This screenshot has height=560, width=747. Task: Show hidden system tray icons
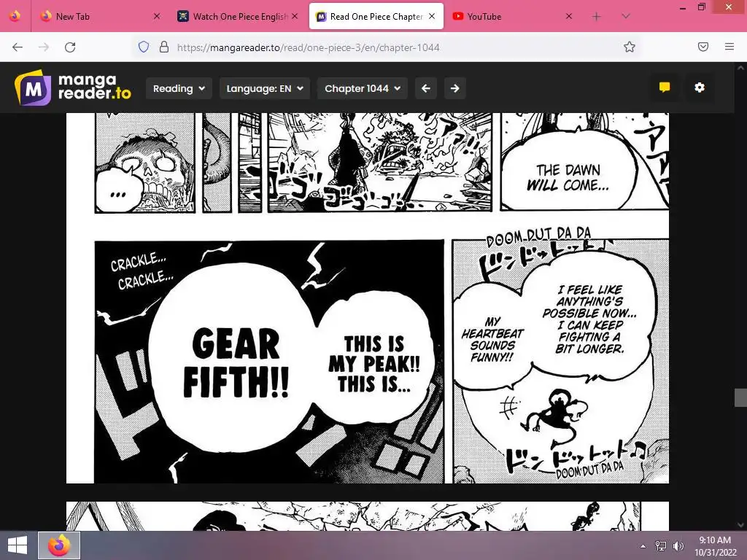coord(643,546)
